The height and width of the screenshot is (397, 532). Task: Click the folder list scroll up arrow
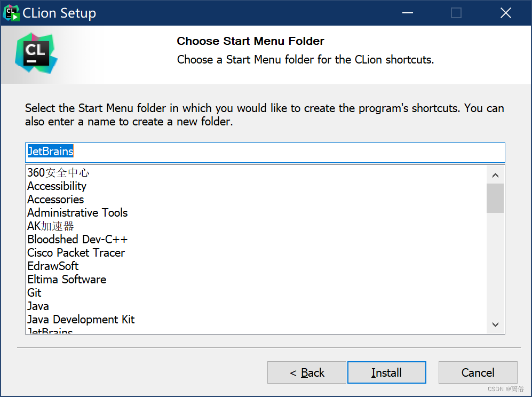point(495,176)
